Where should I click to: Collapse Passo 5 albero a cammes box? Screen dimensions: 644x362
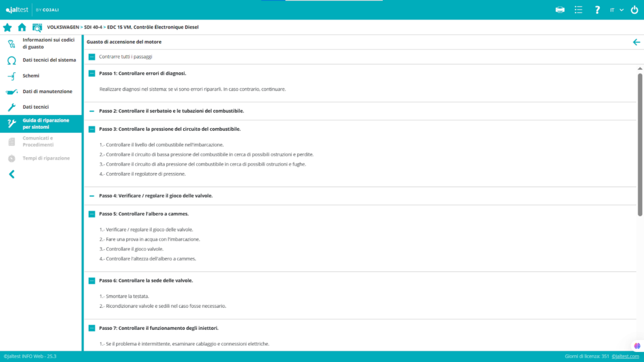point(92,214)
